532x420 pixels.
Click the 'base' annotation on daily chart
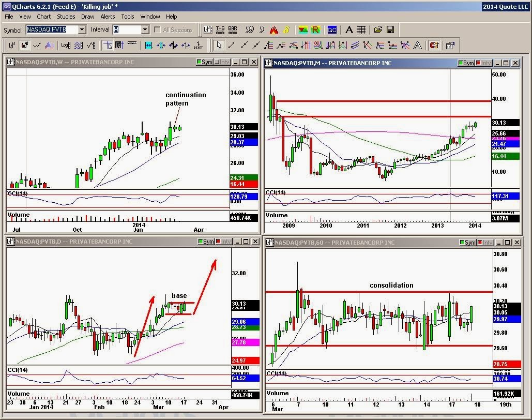pos(179,295)
